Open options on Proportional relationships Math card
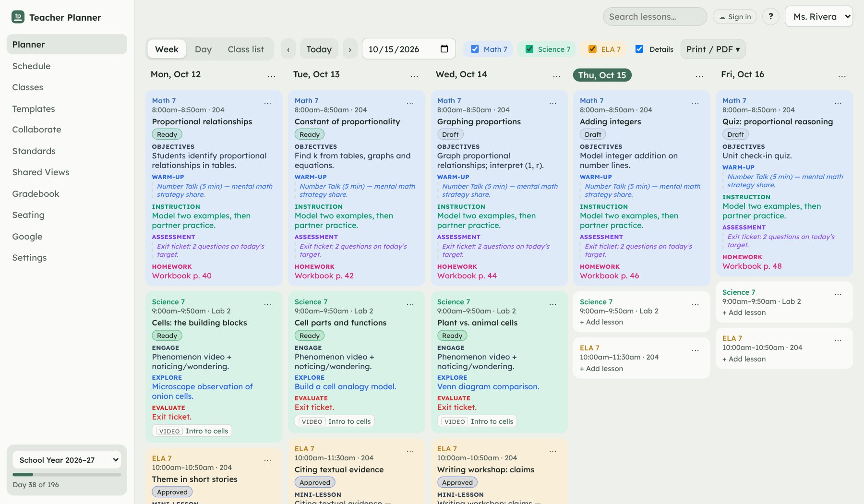 point(267,103)
